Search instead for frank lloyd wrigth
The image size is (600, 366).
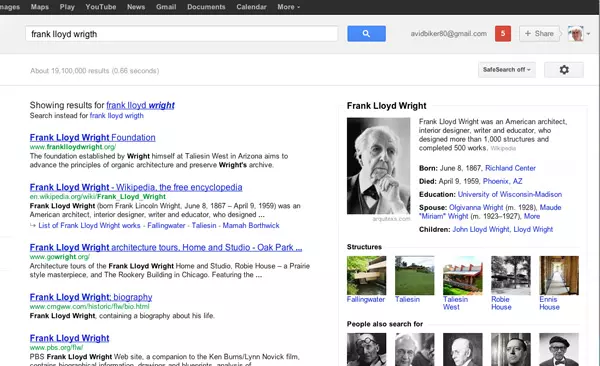[117, 116]
